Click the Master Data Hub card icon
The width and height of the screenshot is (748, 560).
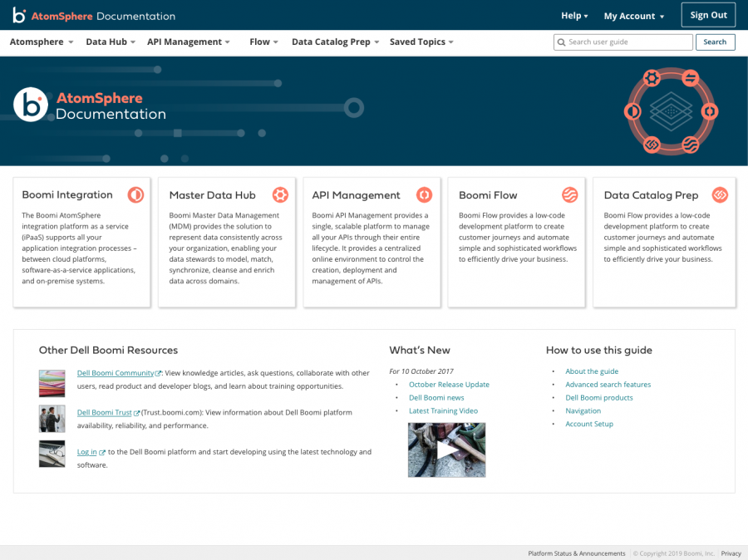click(280, 194)
